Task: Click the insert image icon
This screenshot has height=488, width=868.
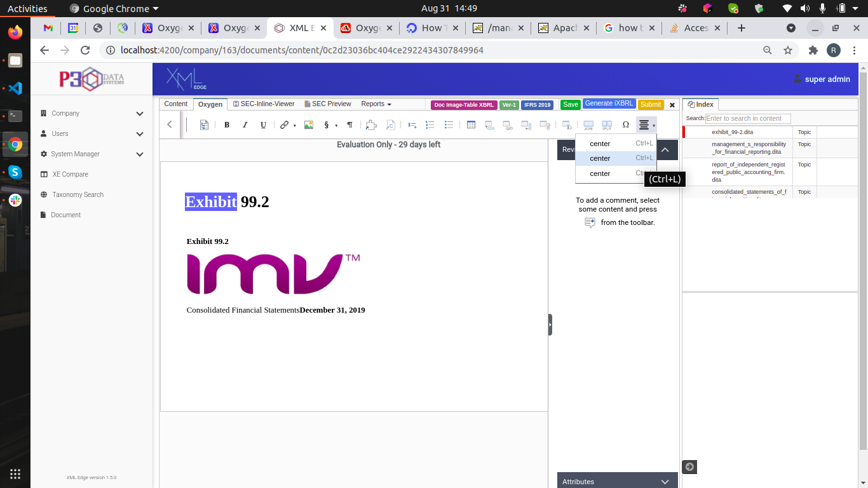Action: pos(309,125)
